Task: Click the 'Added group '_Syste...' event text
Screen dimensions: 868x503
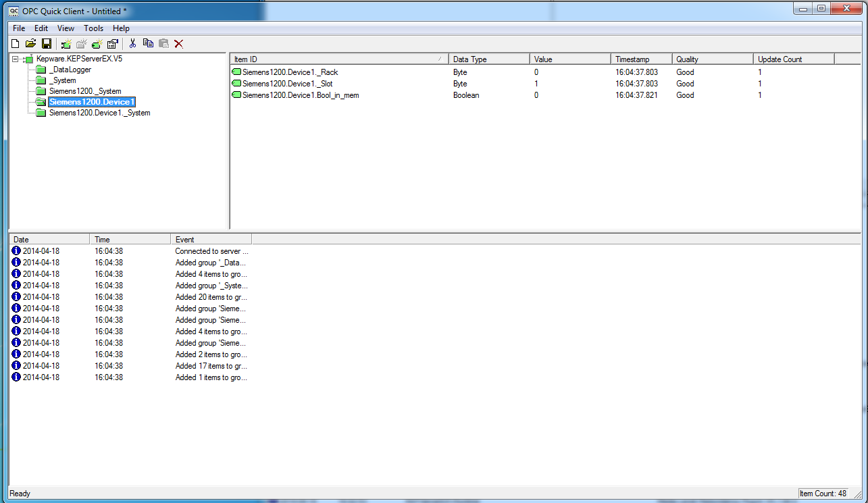Action: pyautogui.click(x=211, y=286)
